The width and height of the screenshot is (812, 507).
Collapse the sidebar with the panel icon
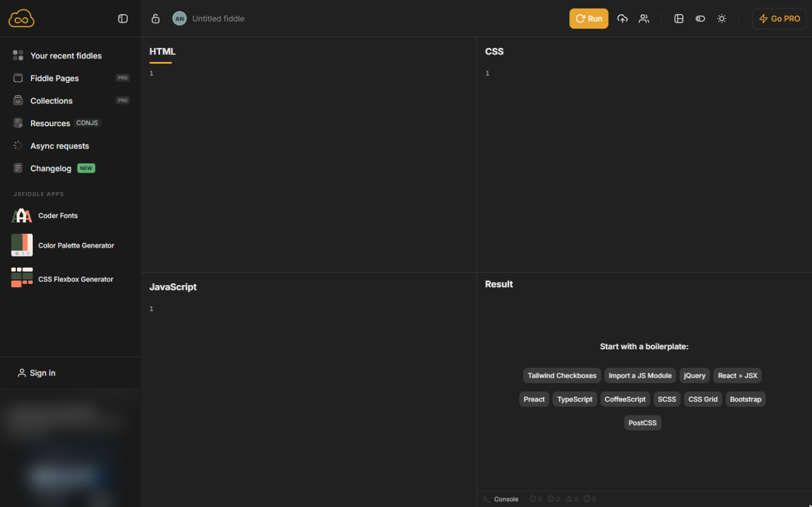tap(123, 19)
